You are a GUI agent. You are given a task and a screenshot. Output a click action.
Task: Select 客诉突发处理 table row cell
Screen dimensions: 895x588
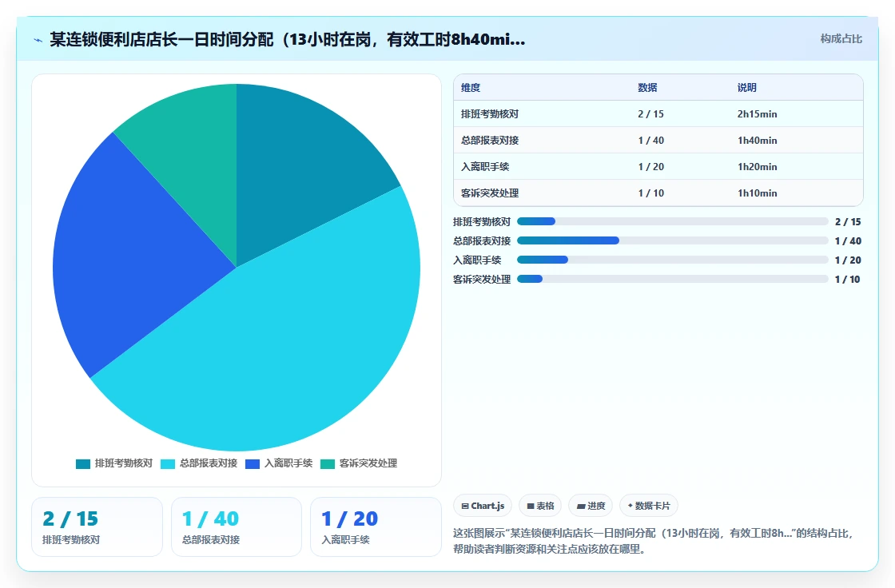[490, 193]
